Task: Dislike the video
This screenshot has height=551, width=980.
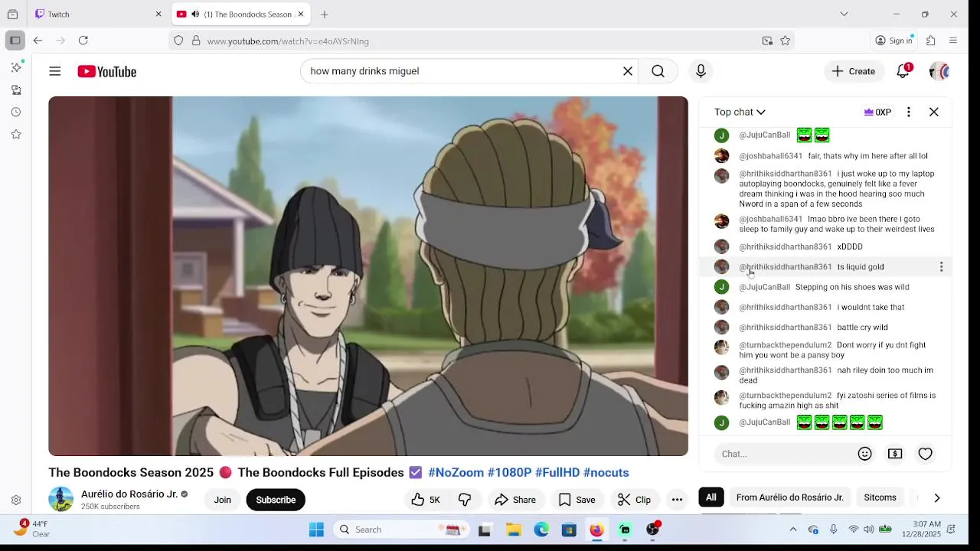Action: pyautogui.click(x=465, y=500)
